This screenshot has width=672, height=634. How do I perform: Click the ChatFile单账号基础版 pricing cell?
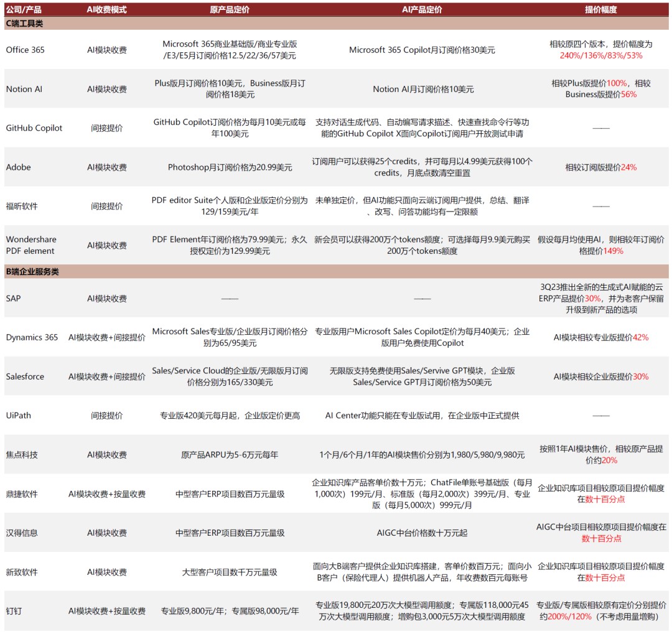422,494
